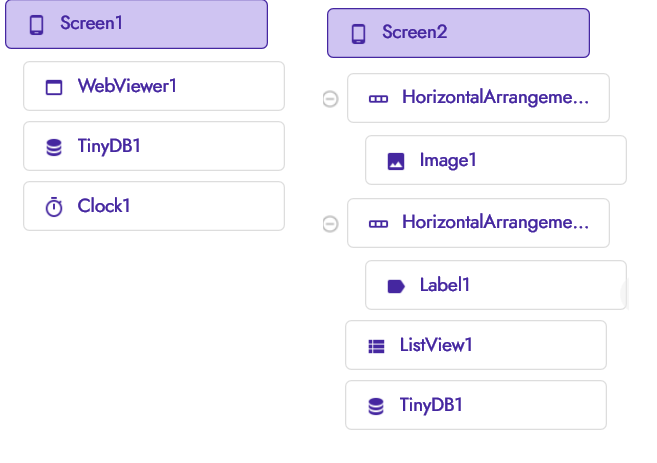Click the WebViewer1 browser window icon

point(54,87)
